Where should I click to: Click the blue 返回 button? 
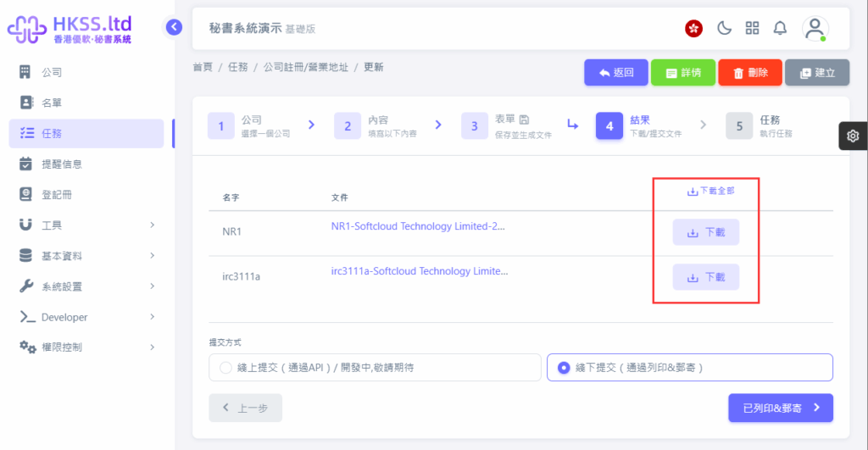tap(616, 73)
